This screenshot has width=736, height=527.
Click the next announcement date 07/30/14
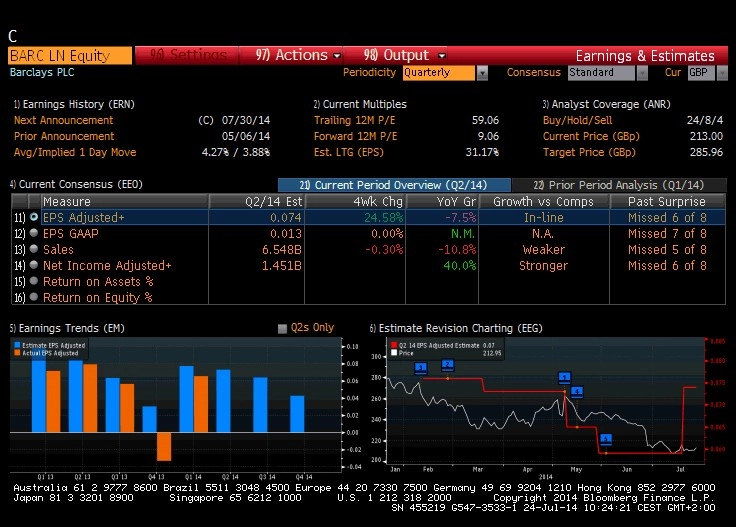tap(246, 120)
